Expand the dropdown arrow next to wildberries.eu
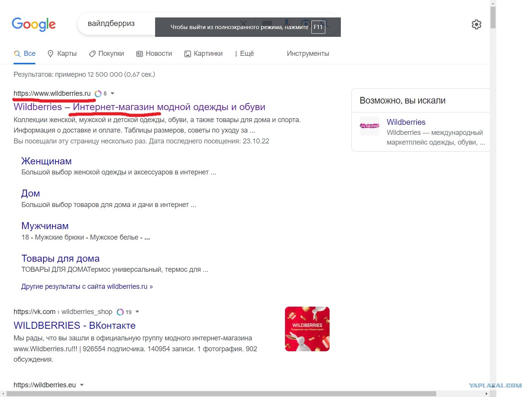Viewport: 532px width, 397px height. point(82,385)
